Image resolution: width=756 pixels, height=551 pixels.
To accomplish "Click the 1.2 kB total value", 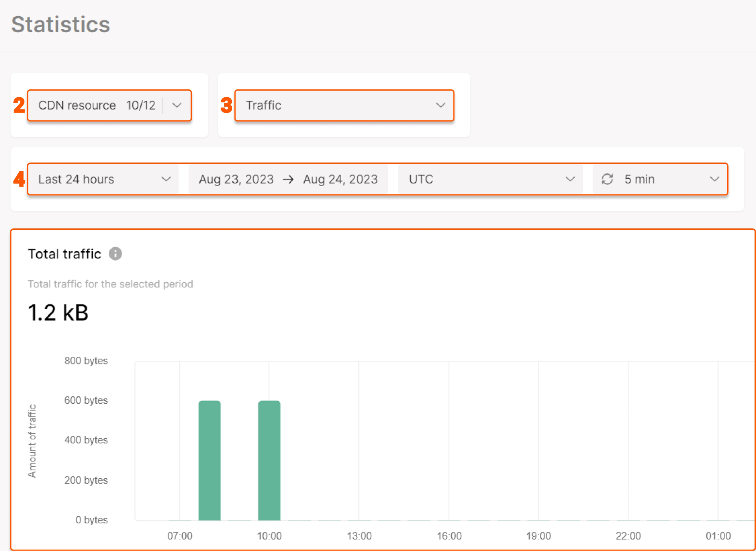I will pos(58,313).
